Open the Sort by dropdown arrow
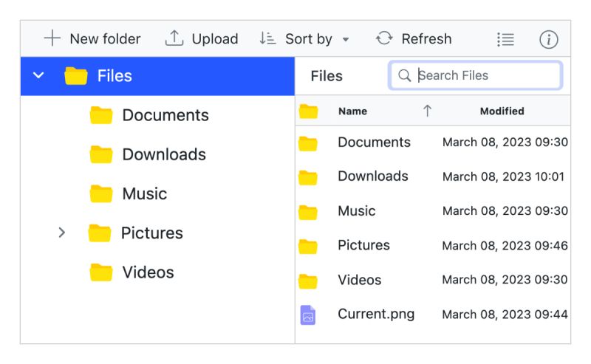 tap(346, 39)
